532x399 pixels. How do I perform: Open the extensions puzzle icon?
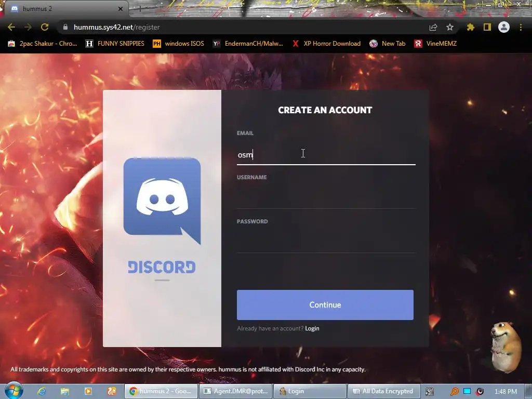click(471, 27)
